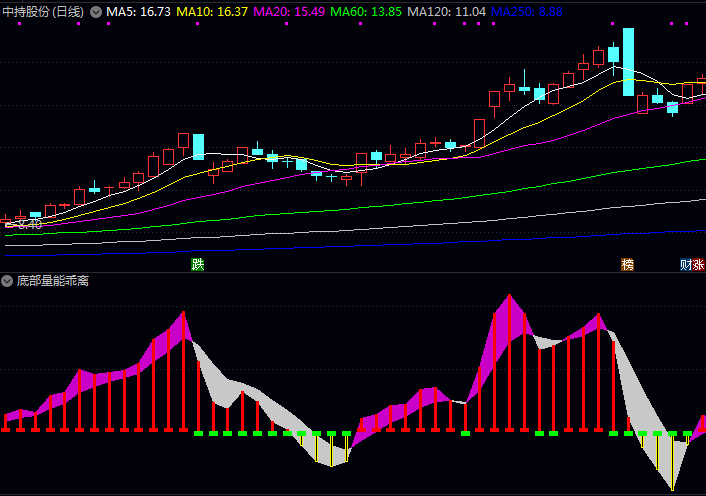Image resolution: width=706 pixels, height=496 pixels.
Task: Click the 中持股份 (日线) stock title
Action: click(43, 12)
